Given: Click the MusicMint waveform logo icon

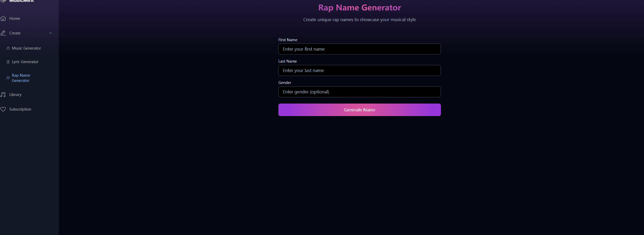Looking at the screenshot, I should tap(3, 1).
